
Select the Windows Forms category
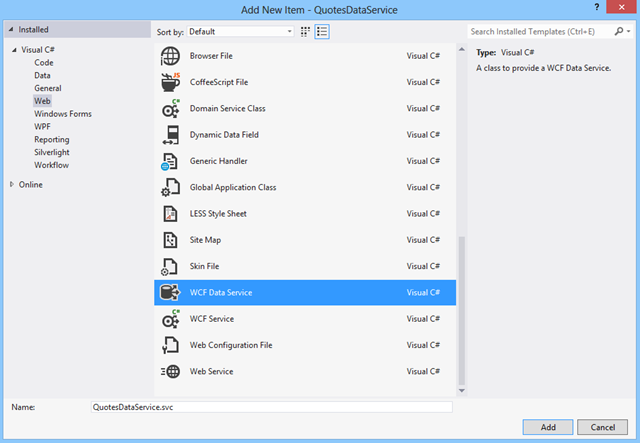63,114
